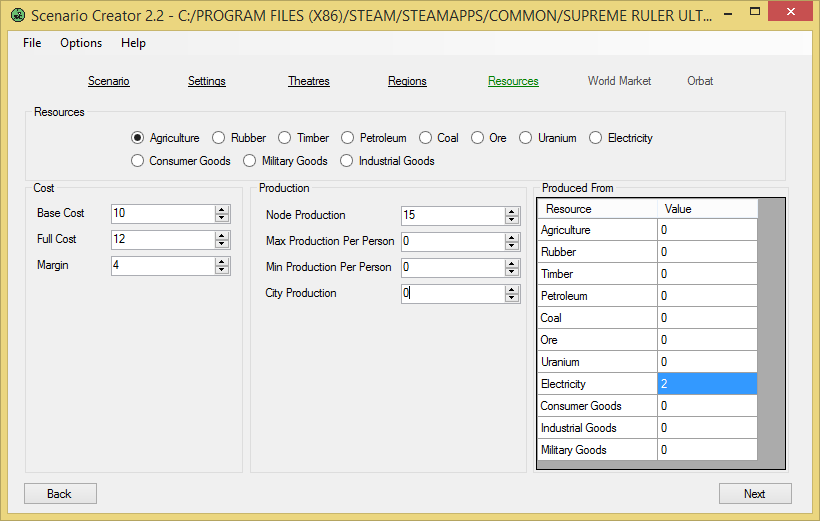Go to the World Market tab
820x521 pixels.
pos(619,81)
